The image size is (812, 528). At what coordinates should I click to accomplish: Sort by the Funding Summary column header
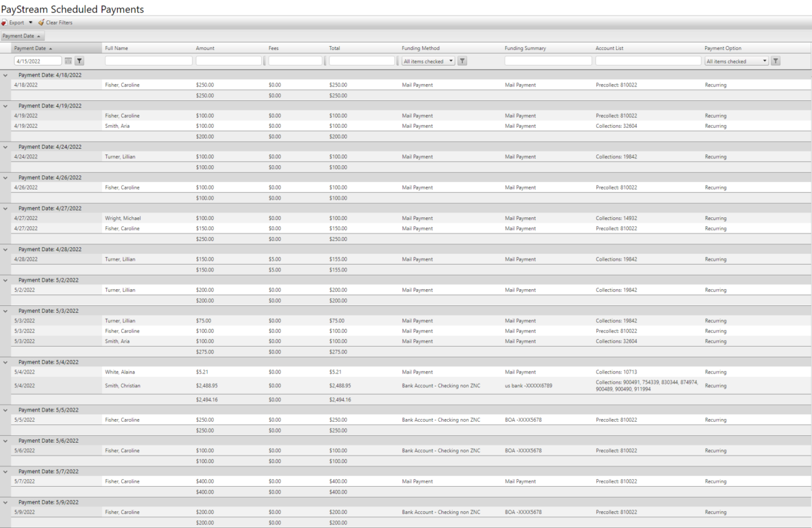coord(525,48)
